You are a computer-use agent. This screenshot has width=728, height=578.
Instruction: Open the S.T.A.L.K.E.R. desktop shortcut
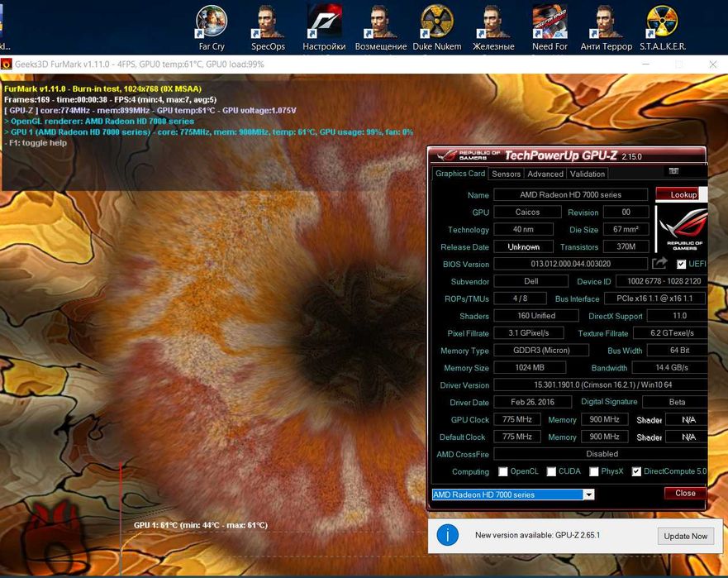click(x=663, y=28)
